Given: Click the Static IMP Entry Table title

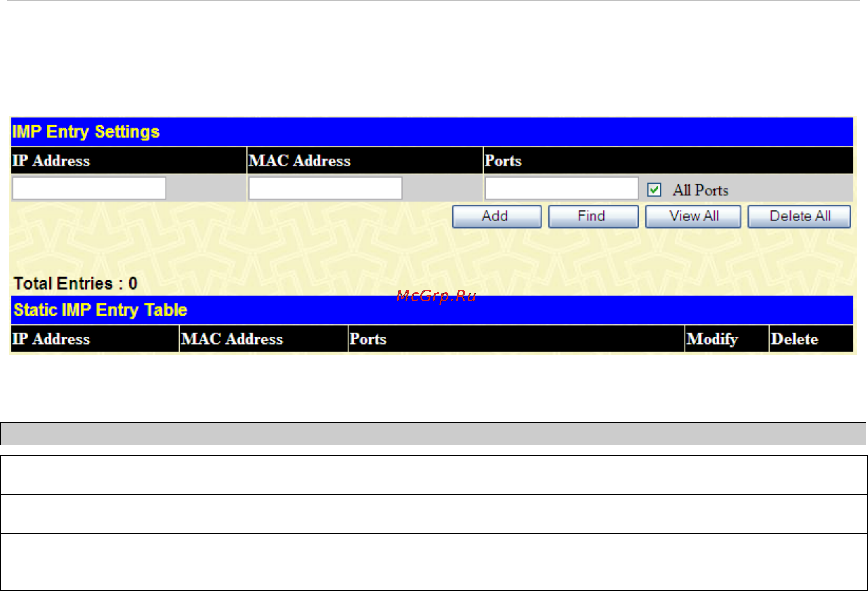Looking at the screenshot, I should (x=100, y=310).
